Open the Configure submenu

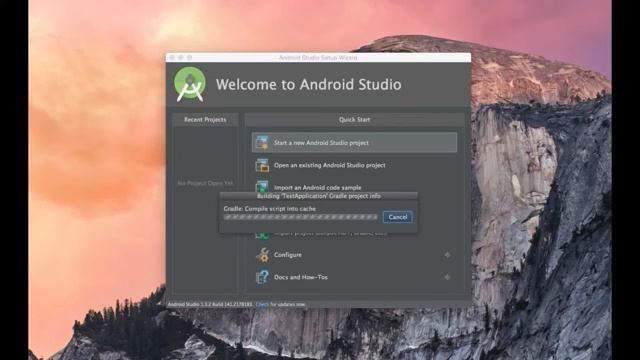point(354,255)
